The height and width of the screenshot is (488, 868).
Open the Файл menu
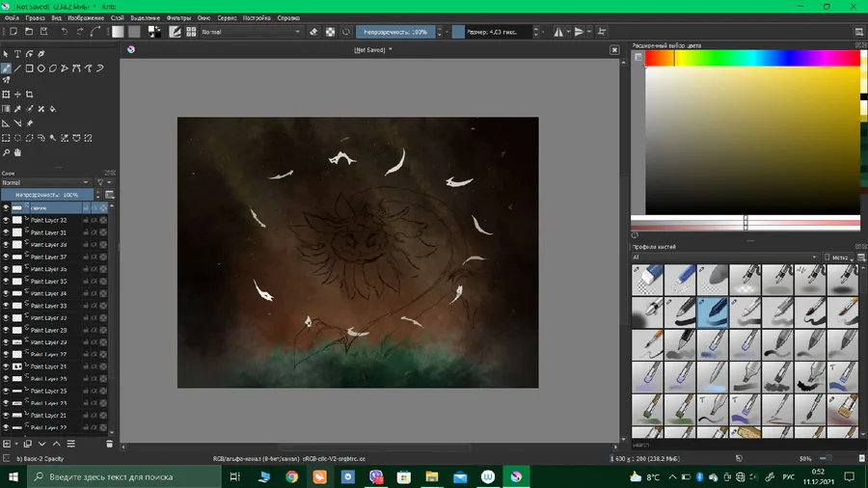tap(12, 18)
